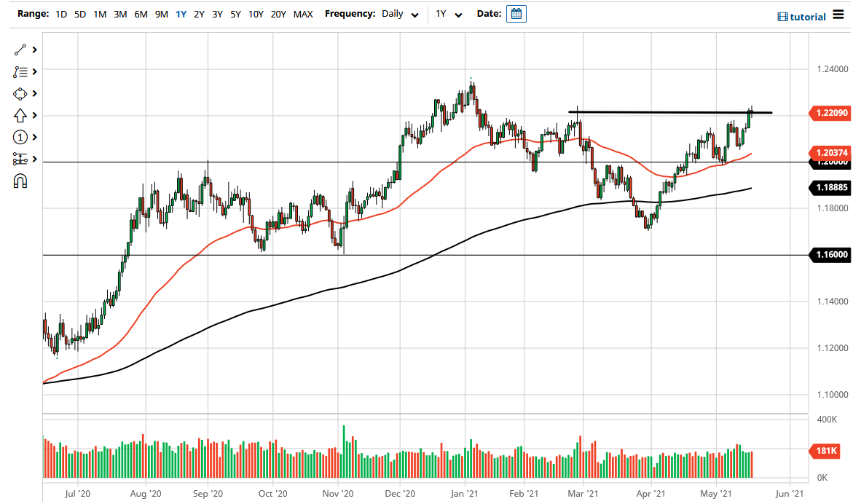This screenshot has width=853, height=504.
Task: Click the 1.22090 current price tag
Action: pyautogui.click(x=830, y=113)
